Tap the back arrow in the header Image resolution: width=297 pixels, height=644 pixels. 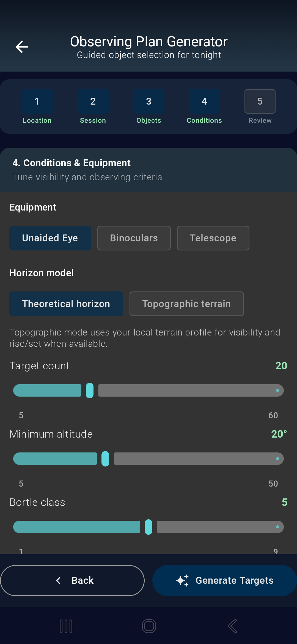pos(21,46)
